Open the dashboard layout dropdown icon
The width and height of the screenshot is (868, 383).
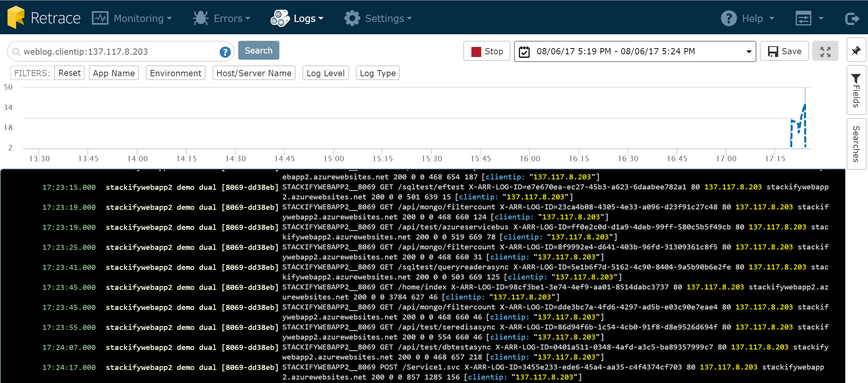(803, 18)
